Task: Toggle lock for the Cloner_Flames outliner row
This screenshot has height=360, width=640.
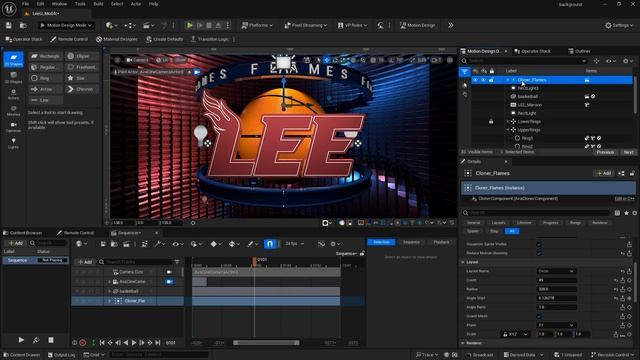Action: pos(491,80)
